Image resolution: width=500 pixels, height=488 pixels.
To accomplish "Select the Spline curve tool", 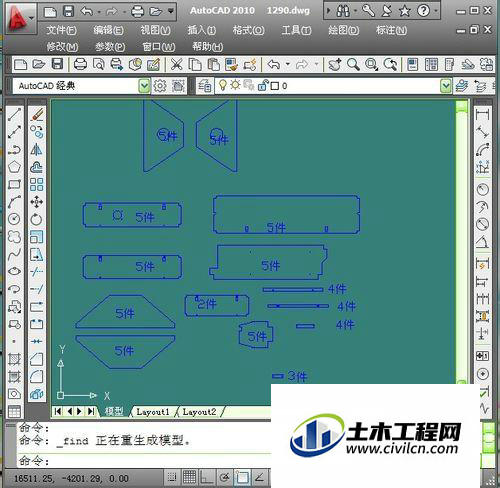I will click(x=14, y=254).
